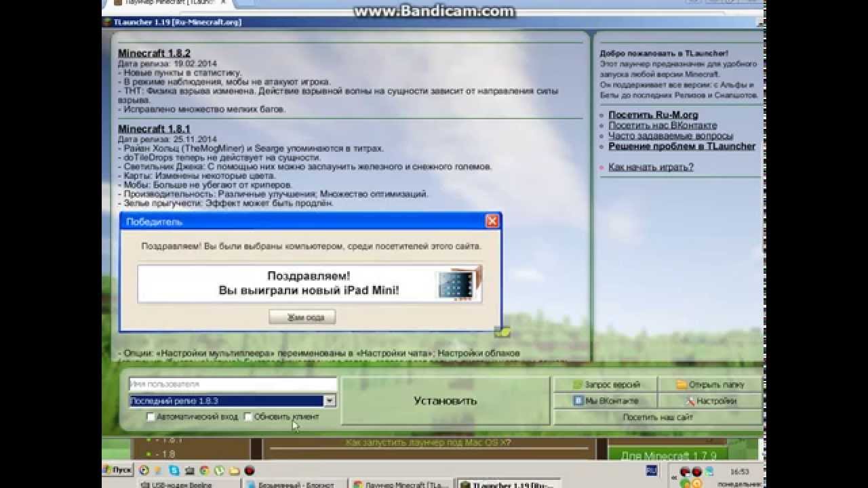
Task: Click the Minecraft 1.8.1 heading
Action: point(154,129)
